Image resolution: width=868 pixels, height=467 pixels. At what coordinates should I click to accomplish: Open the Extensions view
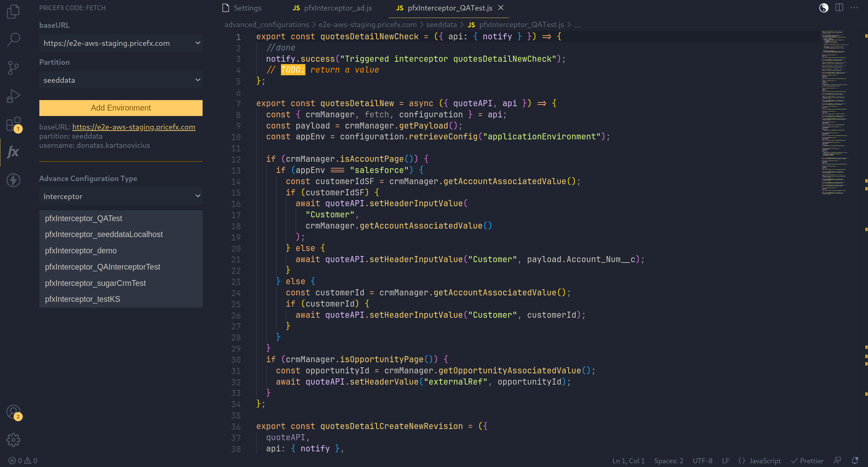click(x=13, y=124)
